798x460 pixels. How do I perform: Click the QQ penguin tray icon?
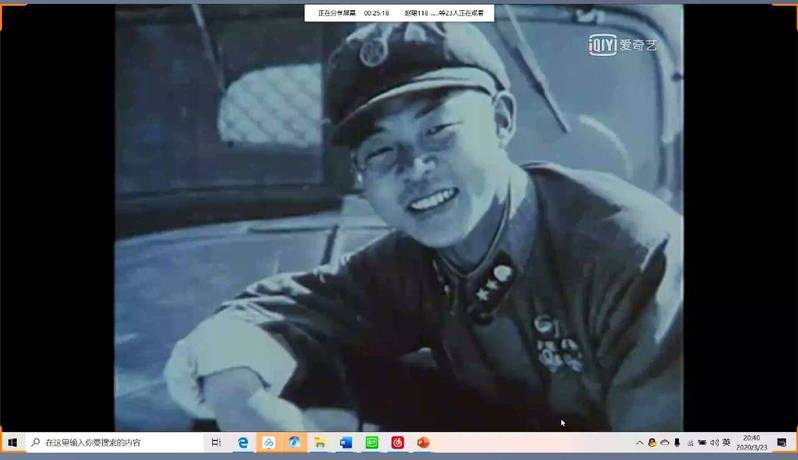click(652, 442)
